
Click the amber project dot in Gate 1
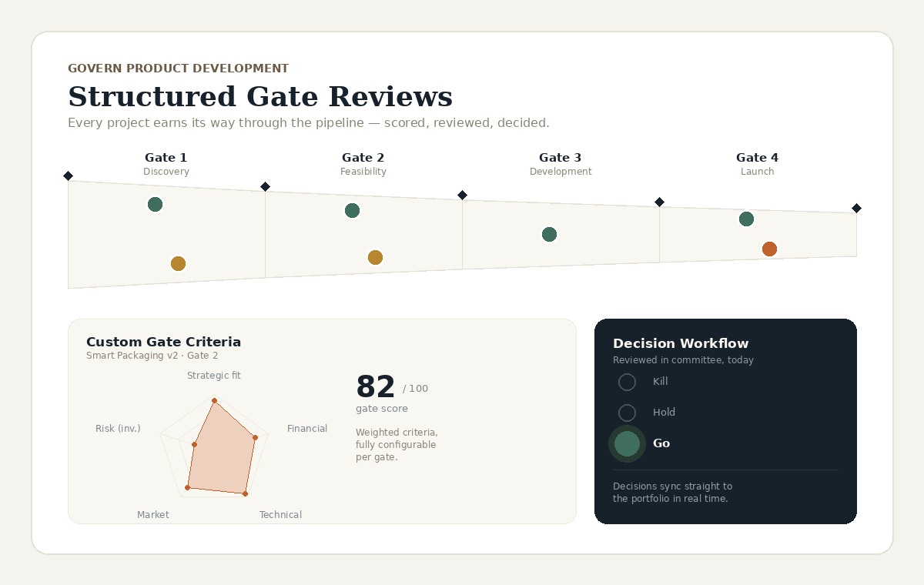click(x=178, y=264)
